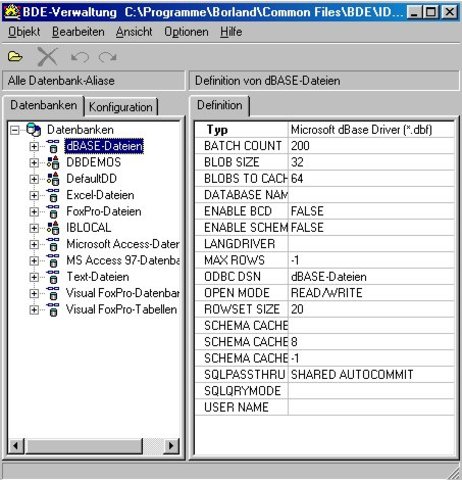Click the redo arrow toolbar icon
This screenshot has width=462, height=480.
click(107, 57)
